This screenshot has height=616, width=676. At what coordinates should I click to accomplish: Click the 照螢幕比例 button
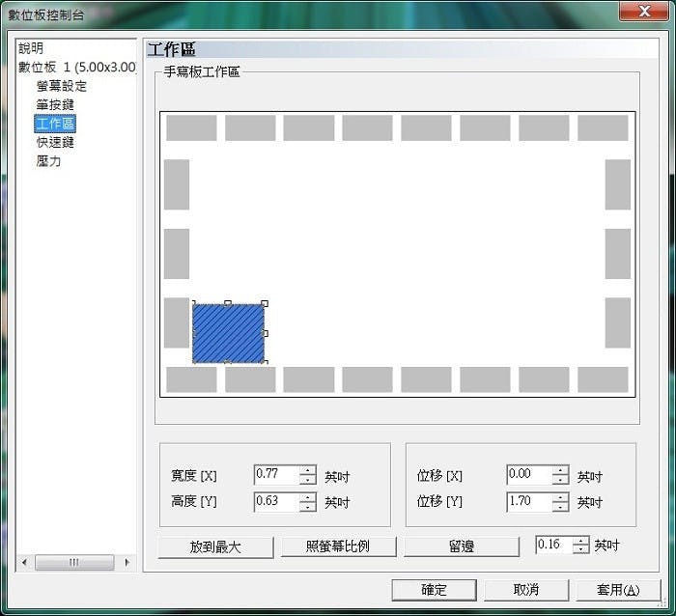pos(338,546)
